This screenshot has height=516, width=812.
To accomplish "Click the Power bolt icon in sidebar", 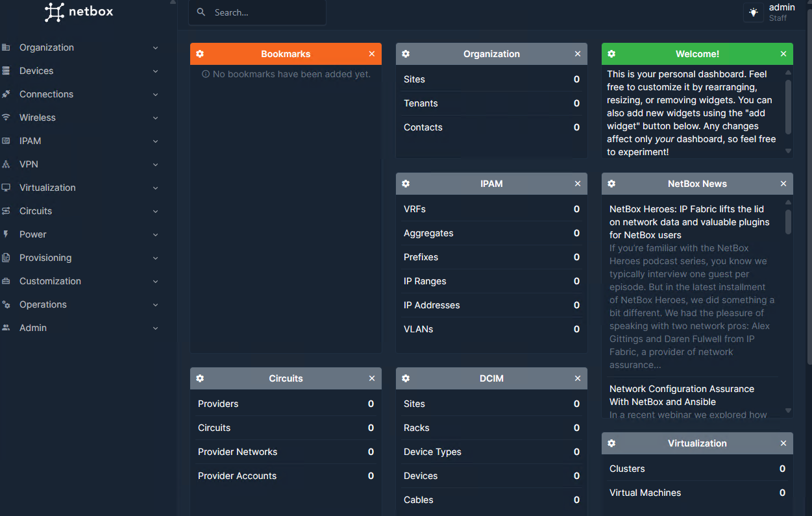I will click(6, 234).
